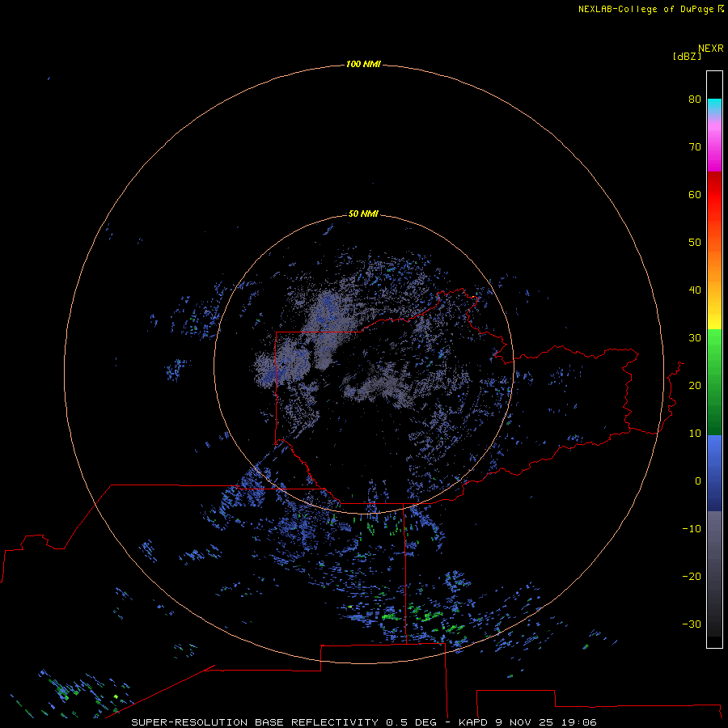Click the -10 value on the dBZ scale
This screenshot has height=728, width=728.
pos(692,528)
